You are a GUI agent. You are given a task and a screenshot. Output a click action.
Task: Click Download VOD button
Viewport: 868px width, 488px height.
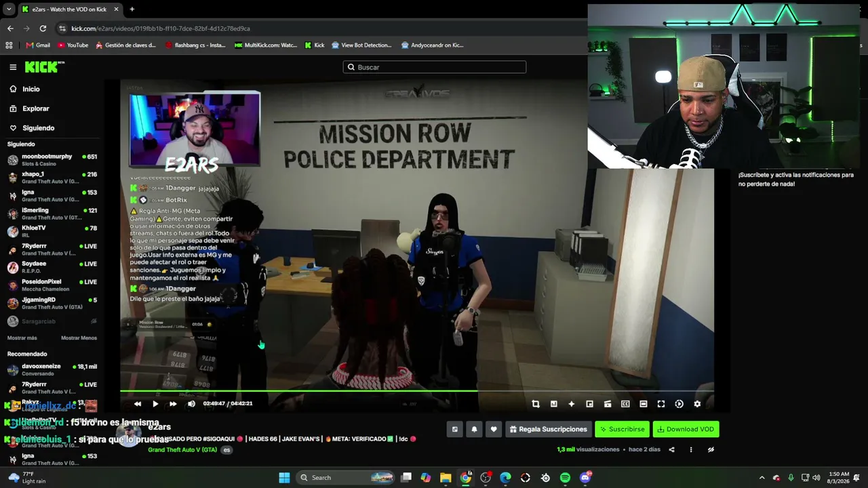pyautogui.click(x=686, y=429)
